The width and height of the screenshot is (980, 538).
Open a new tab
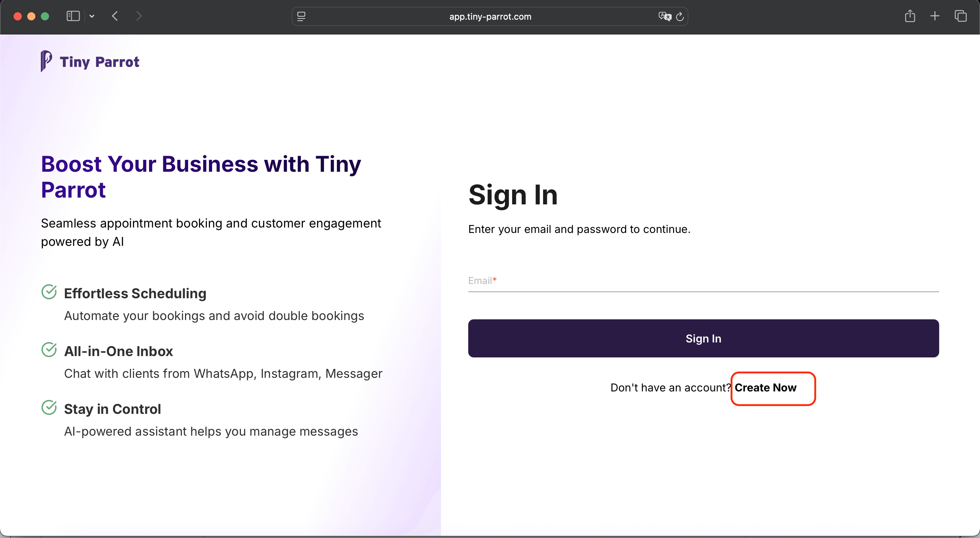click(x=935, y=16)
